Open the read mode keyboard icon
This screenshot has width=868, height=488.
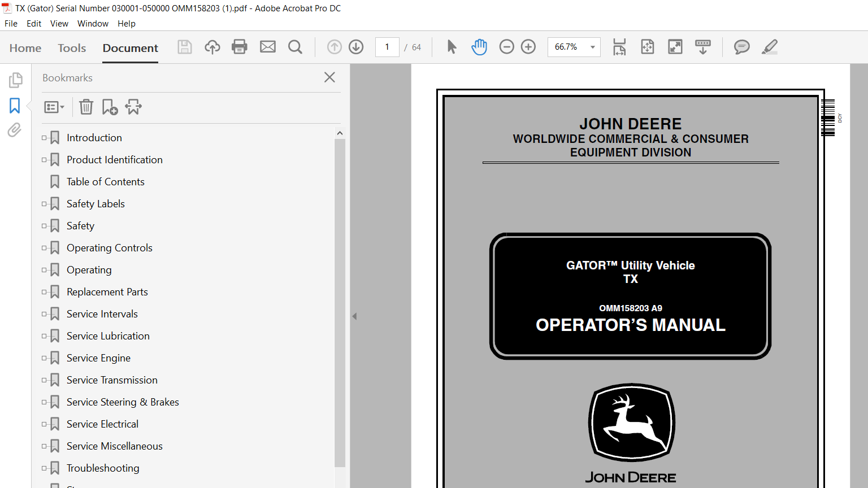[x=703, y=47]
